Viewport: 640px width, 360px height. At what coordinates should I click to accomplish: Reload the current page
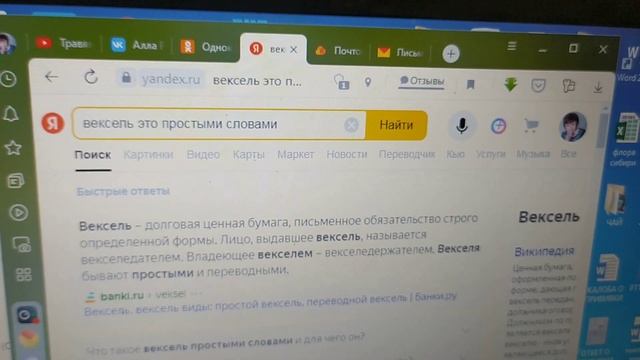click(x=91, y=77)
